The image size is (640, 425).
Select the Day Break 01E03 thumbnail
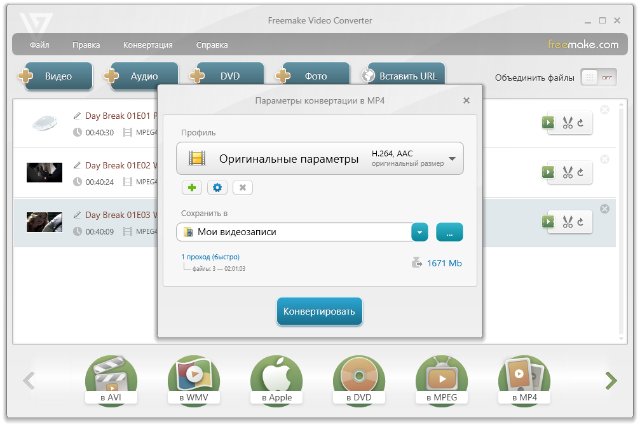[44, 222]
